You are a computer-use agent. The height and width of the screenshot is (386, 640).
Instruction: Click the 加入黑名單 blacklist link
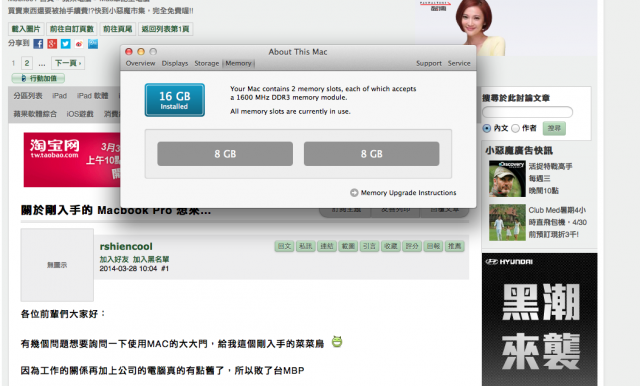click(x=151, y=259)
